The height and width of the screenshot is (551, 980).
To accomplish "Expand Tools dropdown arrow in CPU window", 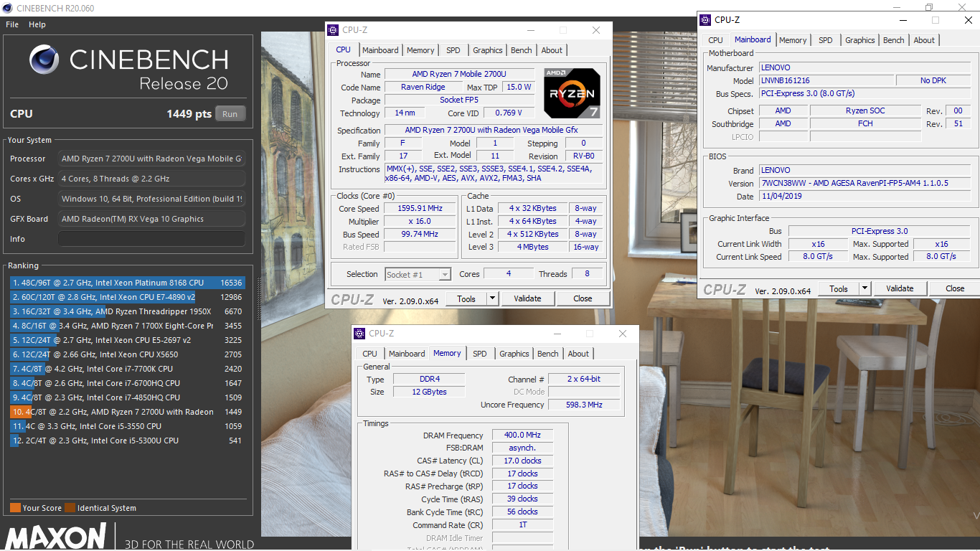I will tap(492, 298).
